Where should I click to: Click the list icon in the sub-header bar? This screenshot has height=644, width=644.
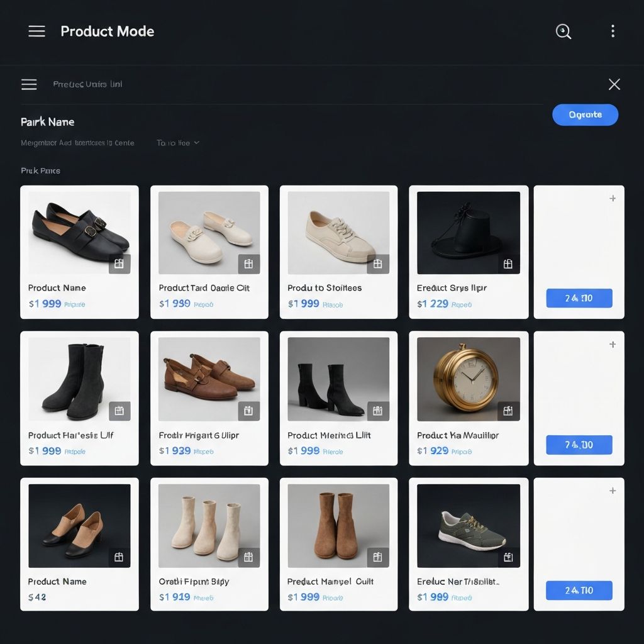point(29,84)
